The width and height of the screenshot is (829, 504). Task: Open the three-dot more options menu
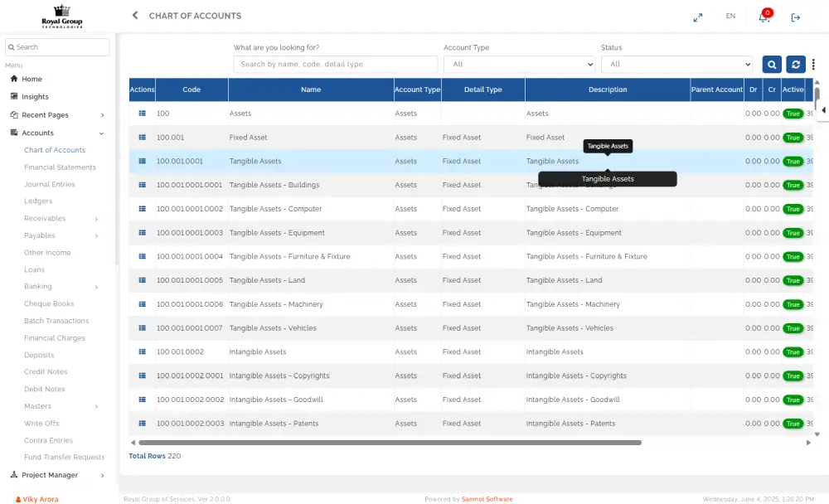click(x=814, y=65)
